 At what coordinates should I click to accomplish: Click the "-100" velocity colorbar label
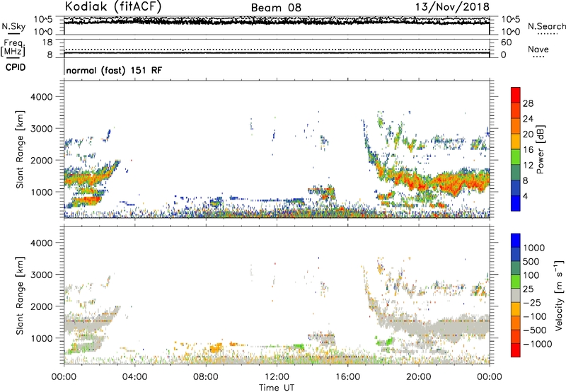tap(535, 316)
